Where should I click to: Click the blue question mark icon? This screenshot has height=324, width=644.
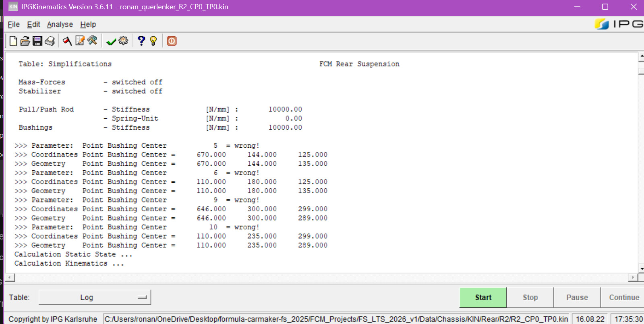point(141,41)
